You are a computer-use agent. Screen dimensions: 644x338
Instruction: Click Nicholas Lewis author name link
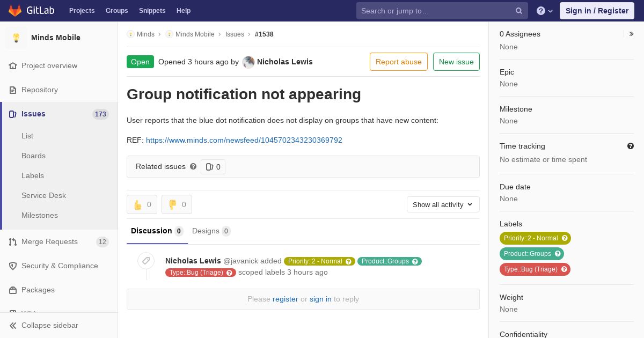pos(285,62)
